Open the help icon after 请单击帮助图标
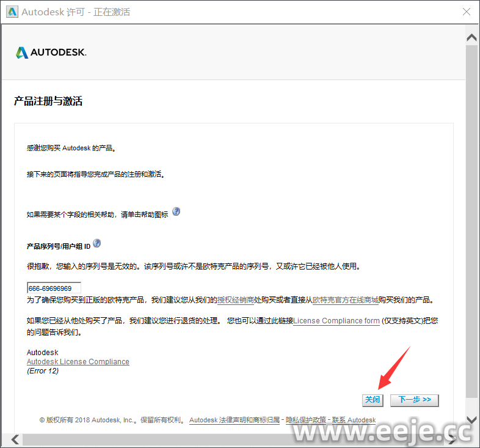The height and width of the screenshot is (448, 480). click(x=176, y=211)
